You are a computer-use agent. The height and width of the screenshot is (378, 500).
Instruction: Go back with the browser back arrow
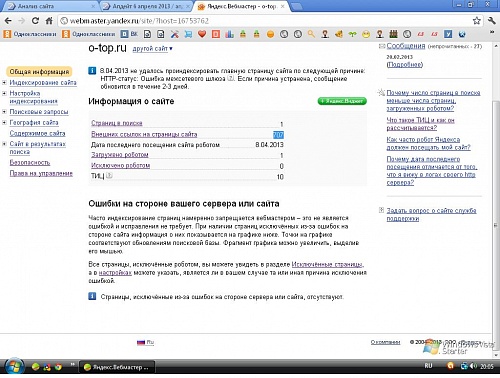[x=8, y=21]
